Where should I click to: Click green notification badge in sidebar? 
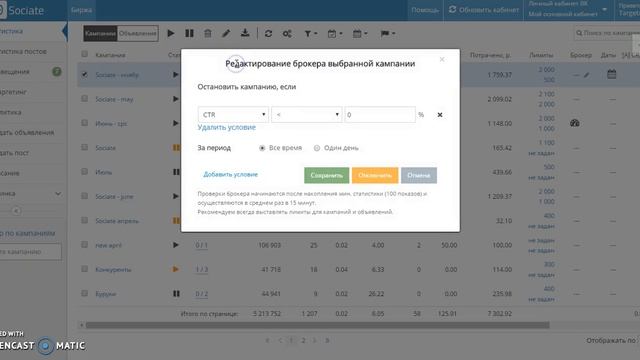(x=57, y=71)
